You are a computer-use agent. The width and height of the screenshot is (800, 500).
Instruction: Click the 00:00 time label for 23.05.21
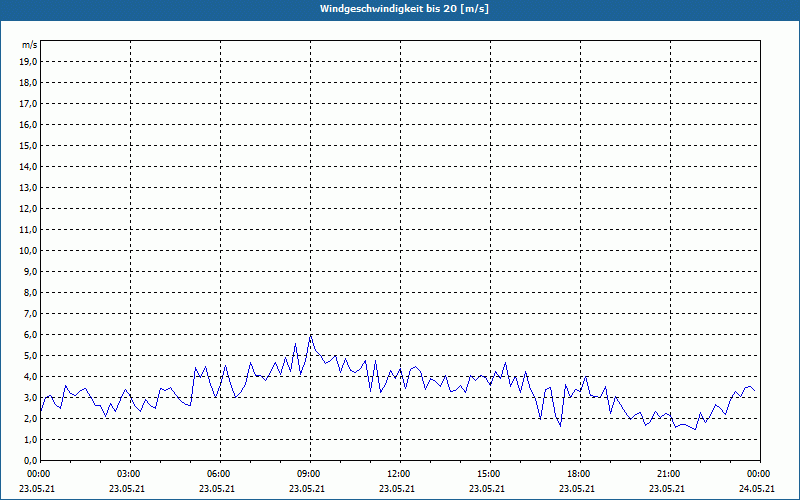[x=38, y=474]
